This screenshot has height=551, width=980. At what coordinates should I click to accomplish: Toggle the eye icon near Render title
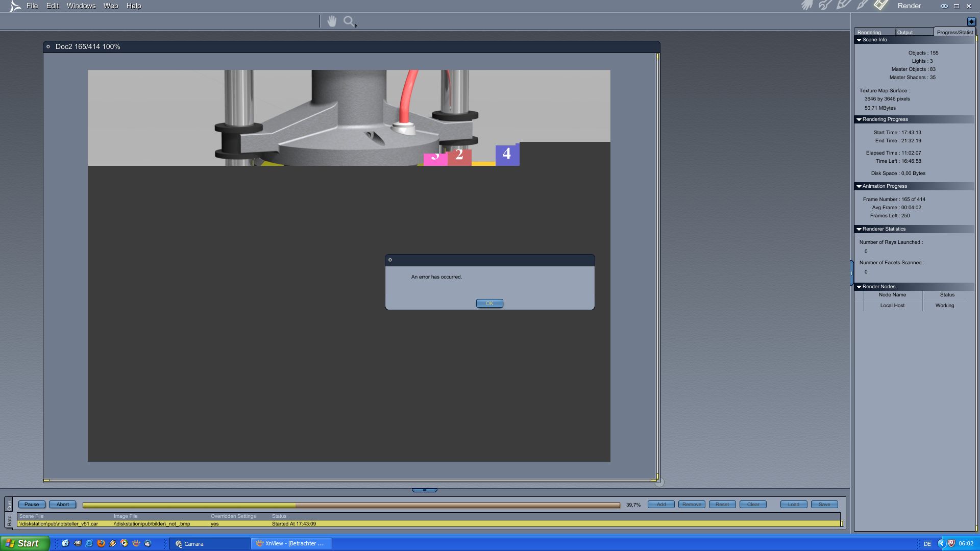click(x=944, y=6)
